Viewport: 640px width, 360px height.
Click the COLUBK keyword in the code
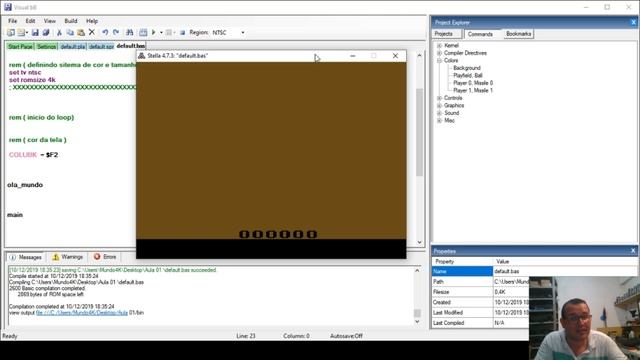tap(23, 155)
